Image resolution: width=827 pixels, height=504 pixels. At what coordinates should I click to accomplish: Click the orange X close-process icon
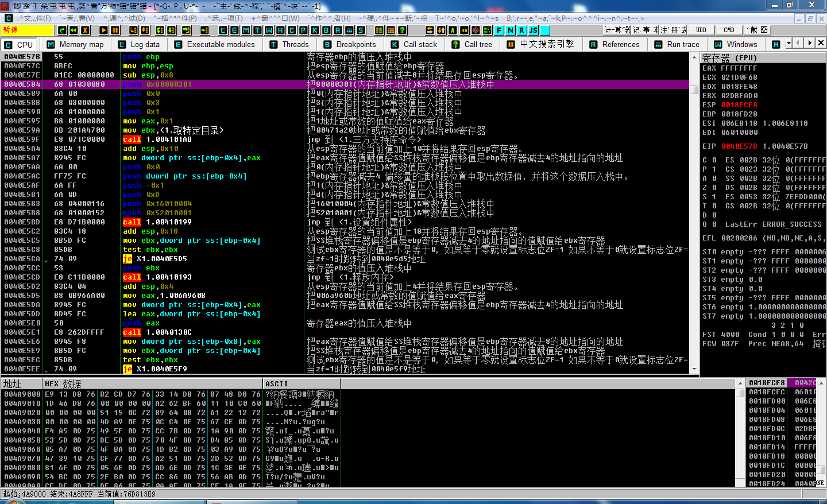pos(85,30)
